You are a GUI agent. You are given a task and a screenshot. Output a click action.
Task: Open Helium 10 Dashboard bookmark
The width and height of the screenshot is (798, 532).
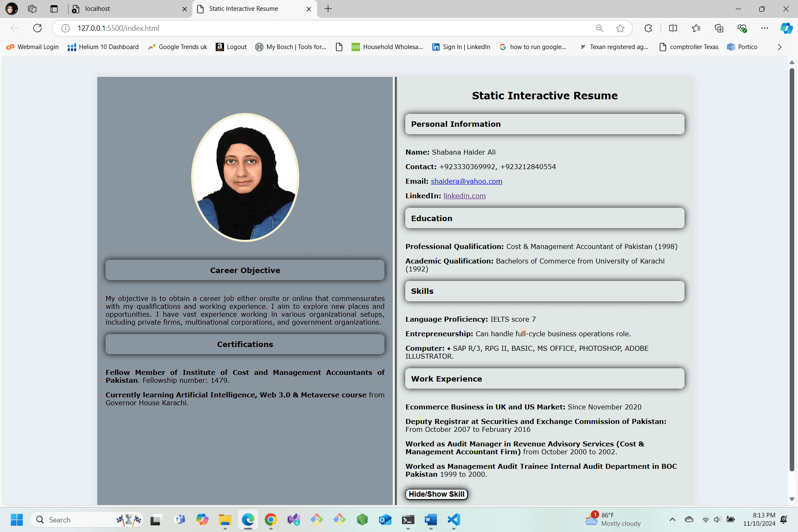pyautogui.click(x=103, y=47)
